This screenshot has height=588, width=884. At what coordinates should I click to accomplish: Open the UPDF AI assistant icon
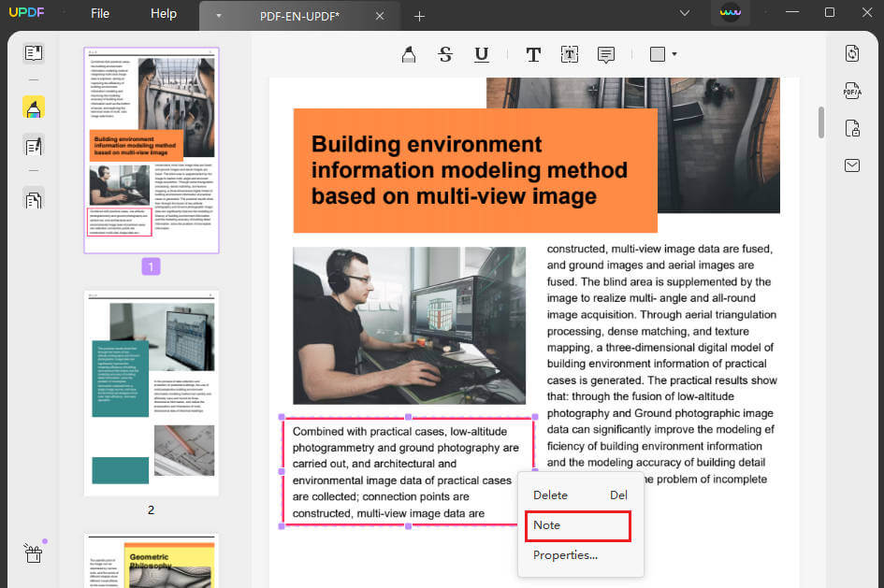(731, 15)
